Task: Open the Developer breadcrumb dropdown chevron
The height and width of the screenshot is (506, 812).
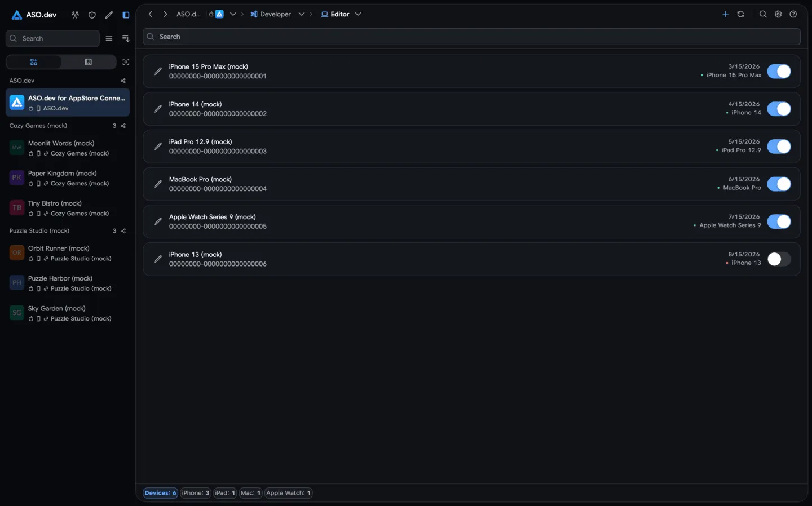Action: tap(302, 14)
